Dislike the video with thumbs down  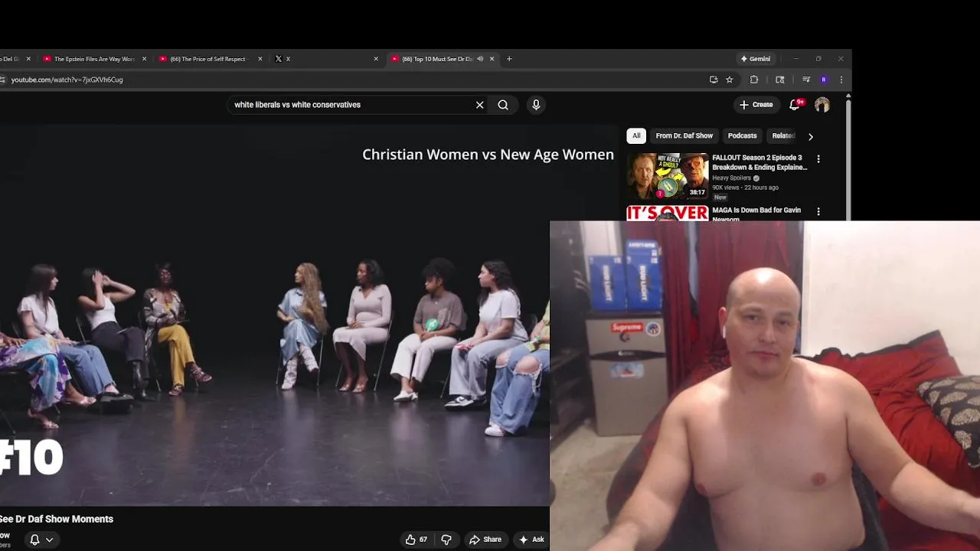coord(446,540)
